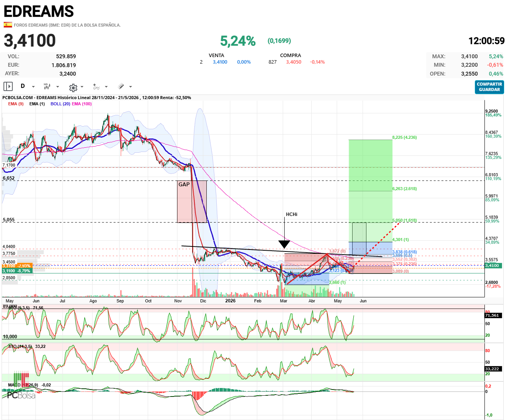Click the Nov month on time axis
The height and width of the screenshot is (420, 508).
pos(178,301)
